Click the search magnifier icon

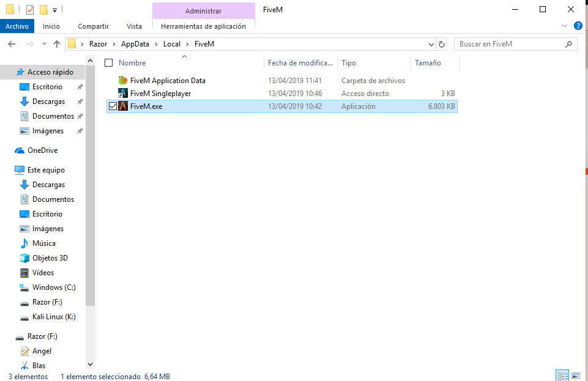(569, 44)
